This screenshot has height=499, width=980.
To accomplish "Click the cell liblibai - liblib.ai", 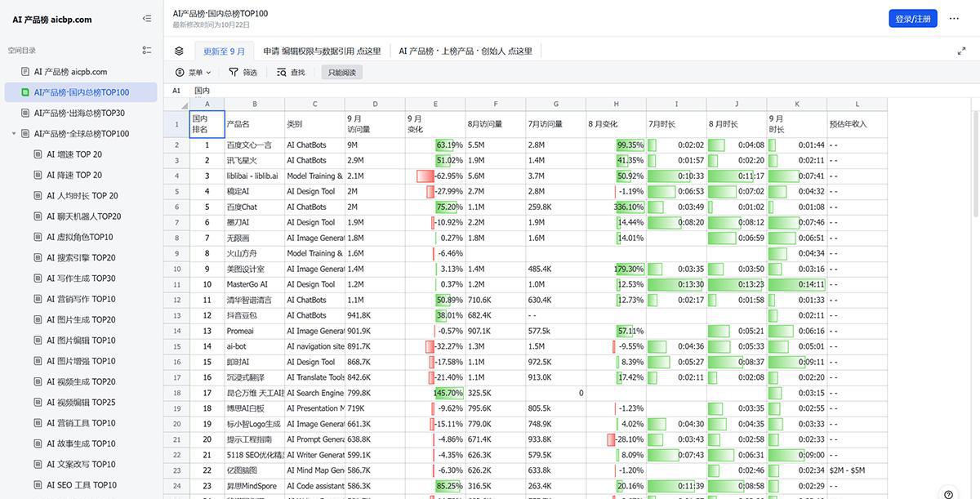I will coord(255,176).
